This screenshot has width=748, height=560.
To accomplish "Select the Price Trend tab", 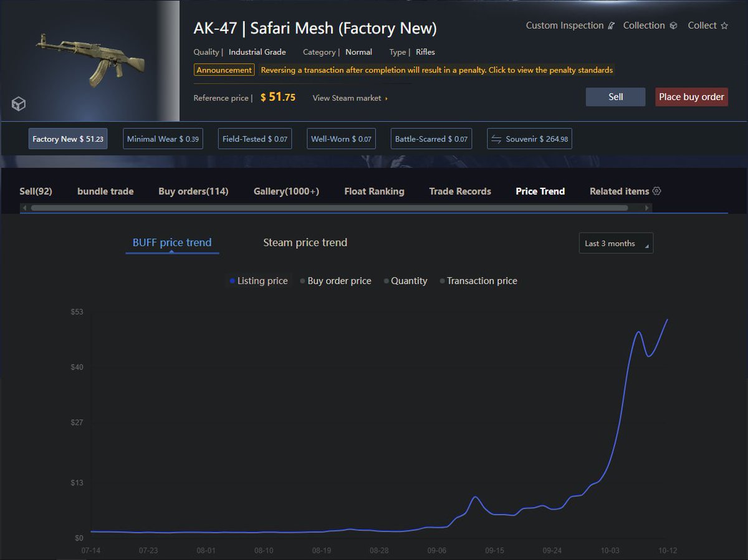I will pos(540,191).
